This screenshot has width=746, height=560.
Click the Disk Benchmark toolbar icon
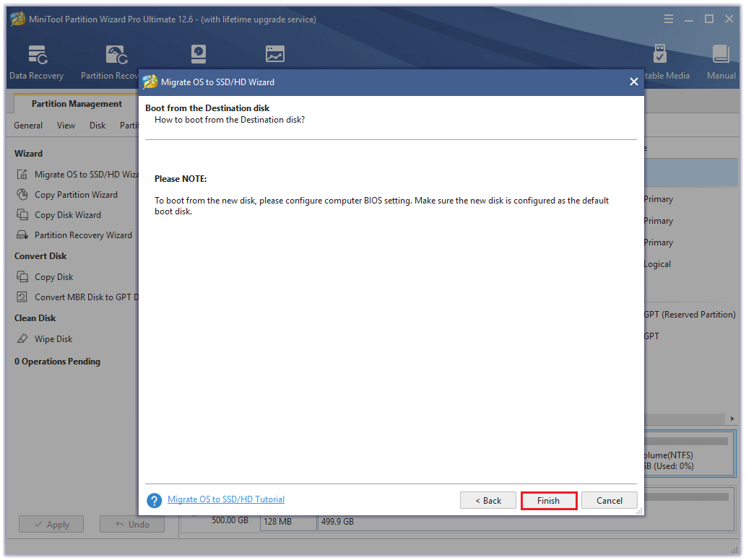coord(199,54)
